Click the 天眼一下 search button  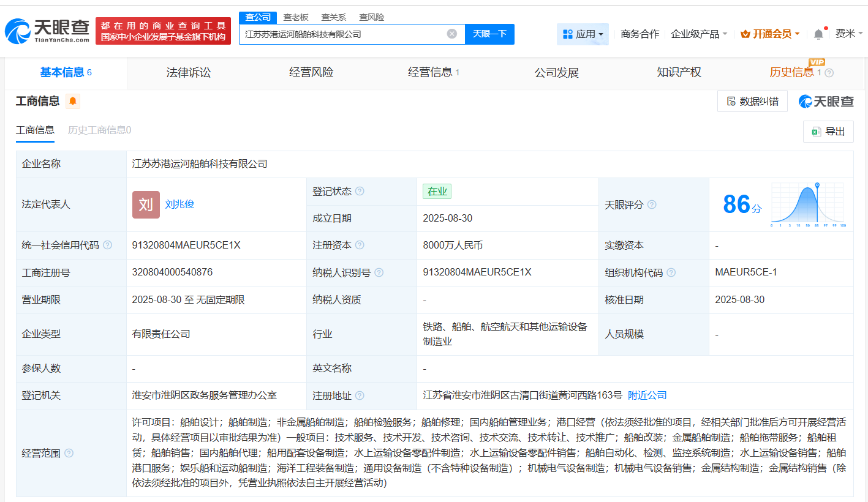point(489,34)
